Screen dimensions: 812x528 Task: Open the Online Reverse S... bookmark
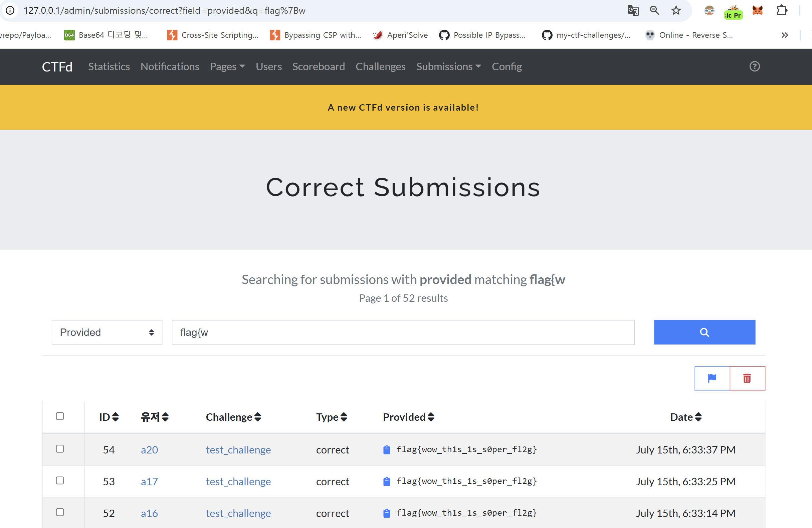[x=689, y=35]
